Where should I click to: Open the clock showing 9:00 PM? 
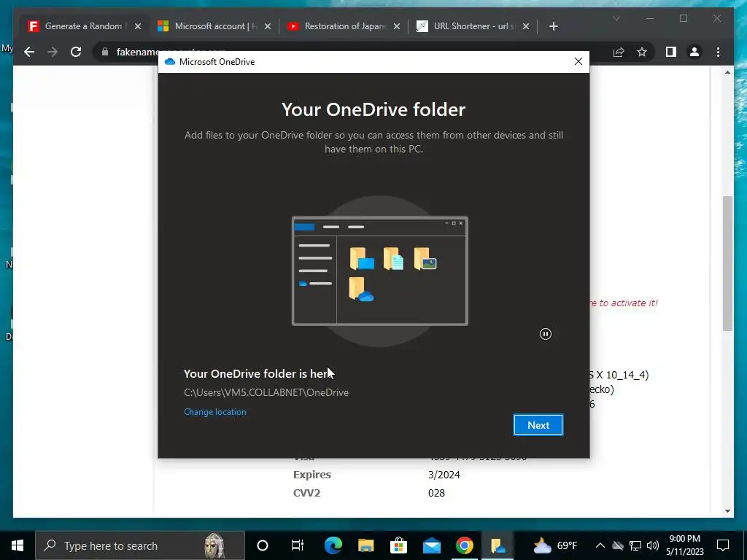tap(684, 545)
